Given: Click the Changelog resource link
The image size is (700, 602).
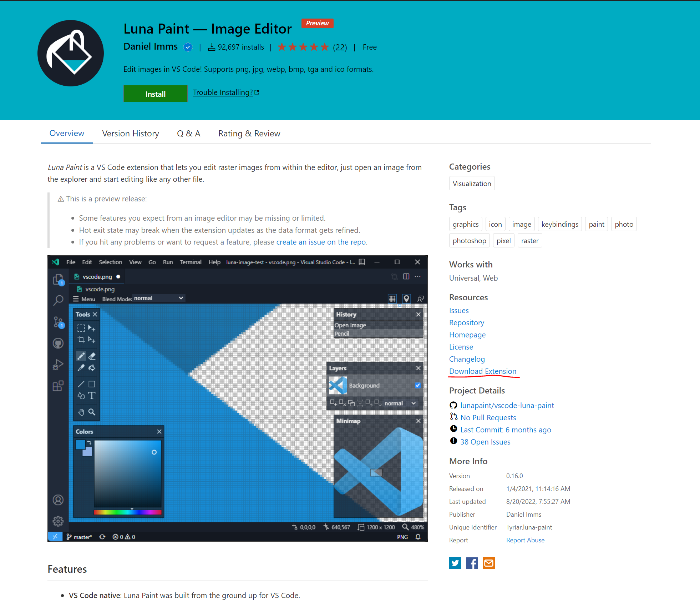Looking at the screenshot, I should click(467, 359).
